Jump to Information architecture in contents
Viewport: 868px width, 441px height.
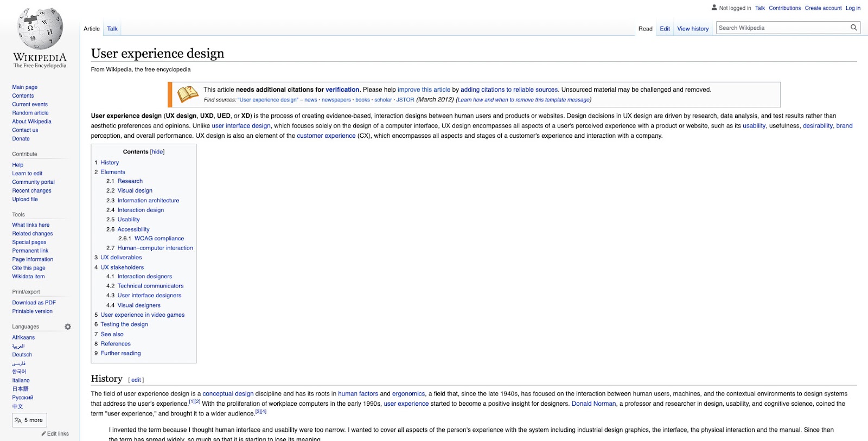149,201
